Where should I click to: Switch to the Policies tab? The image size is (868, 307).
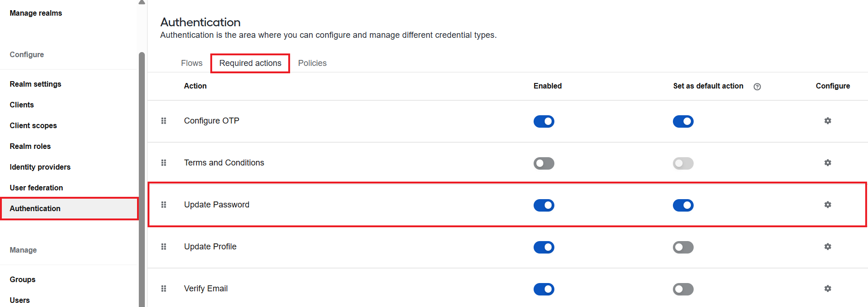pos(312,63)
